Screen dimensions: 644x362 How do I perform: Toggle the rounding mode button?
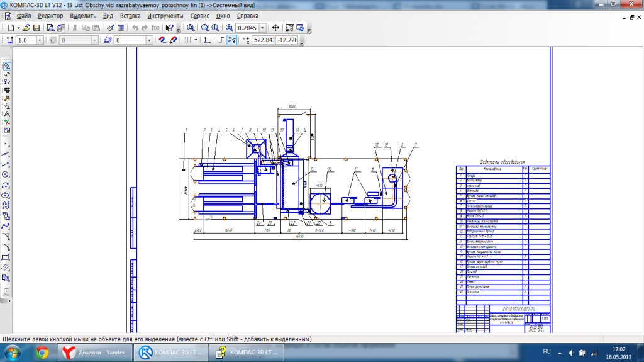(x=232, y=40)
